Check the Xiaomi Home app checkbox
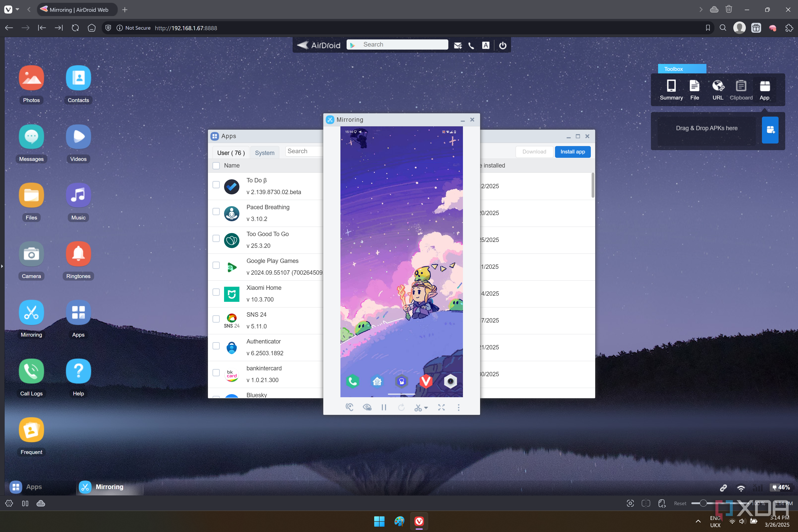This screenshot has width=798, height=532. 216,292
